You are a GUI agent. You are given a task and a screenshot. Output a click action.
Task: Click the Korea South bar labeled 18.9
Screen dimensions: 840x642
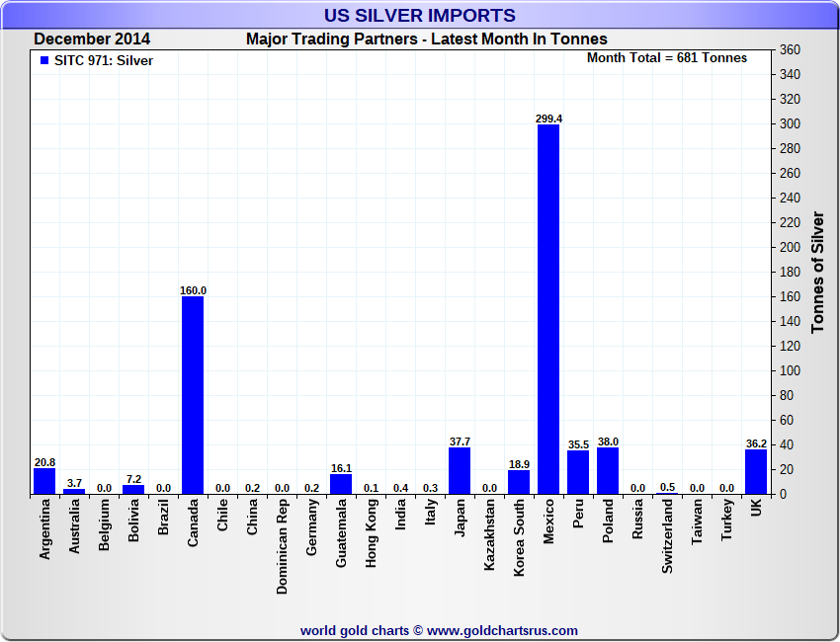[519, 482]
